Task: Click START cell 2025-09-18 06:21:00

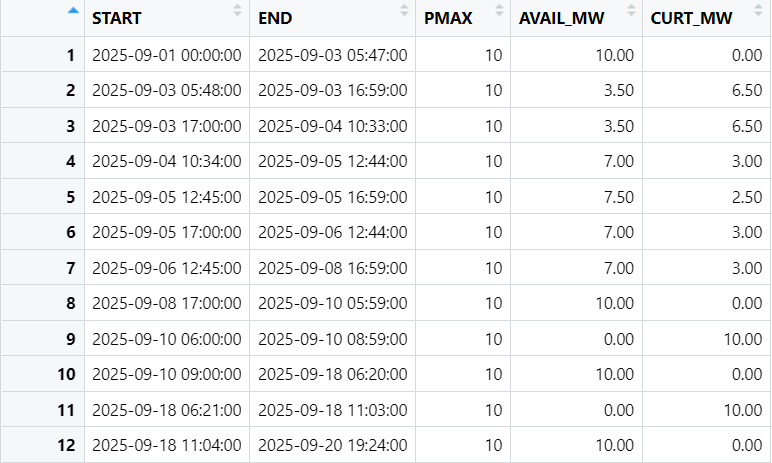Action: 166,410
